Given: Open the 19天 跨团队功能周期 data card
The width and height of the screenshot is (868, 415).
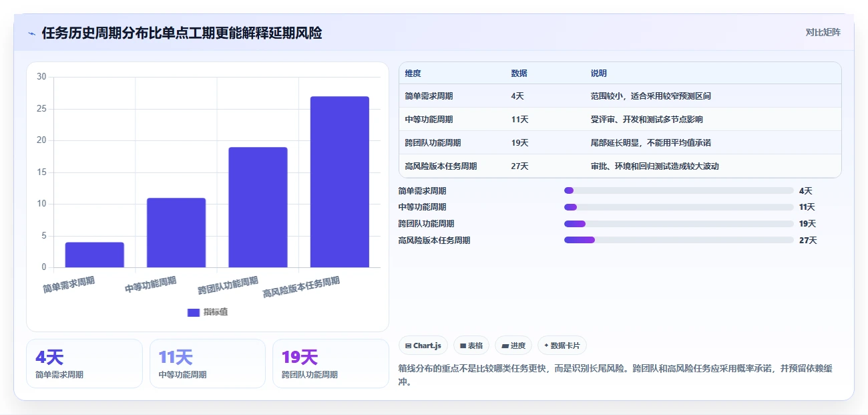Looking at the screenshot, I should [x=331, y=364].
